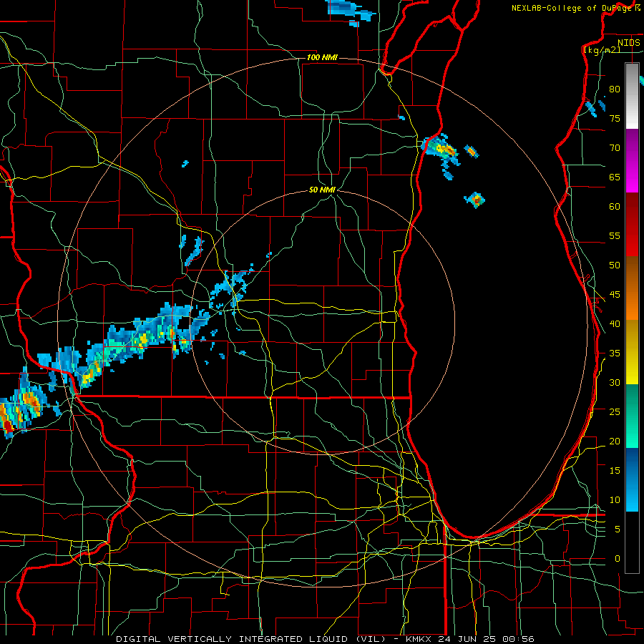Click the NIDS label above the scale
This screenshot has height=644, width=644.
coord(629,43)
